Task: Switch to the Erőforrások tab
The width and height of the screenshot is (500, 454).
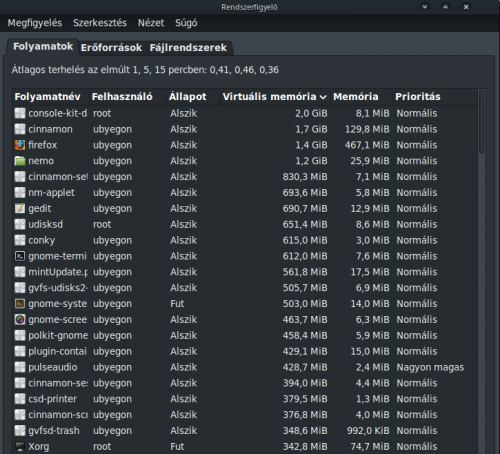Action: (111, 48)
